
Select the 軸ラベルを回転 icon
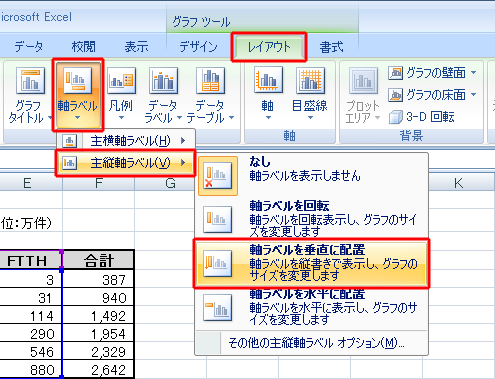(x=218, y=219)
